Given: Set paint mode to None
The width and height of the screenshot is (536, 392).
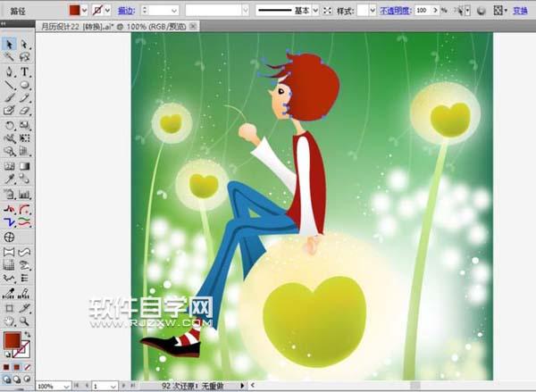Looking at the screenshot, I should (26, 365).
